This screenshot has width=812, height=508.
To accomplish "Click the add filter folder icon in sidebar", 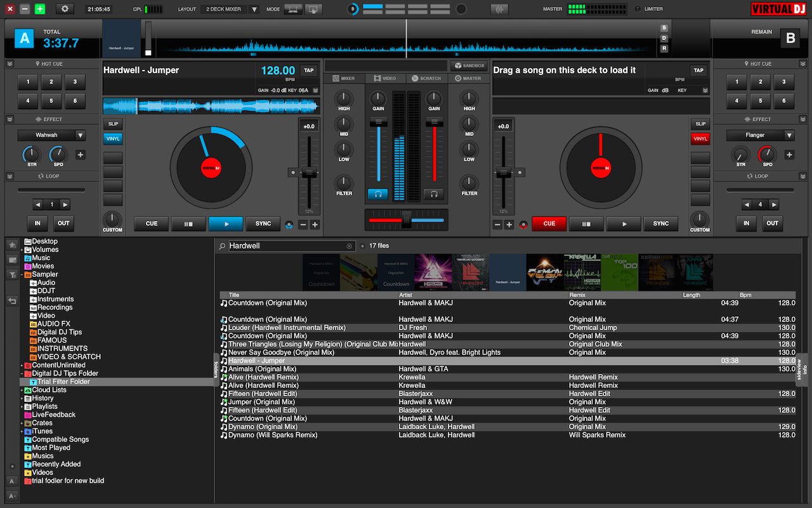I will click(x=12, y=275).
